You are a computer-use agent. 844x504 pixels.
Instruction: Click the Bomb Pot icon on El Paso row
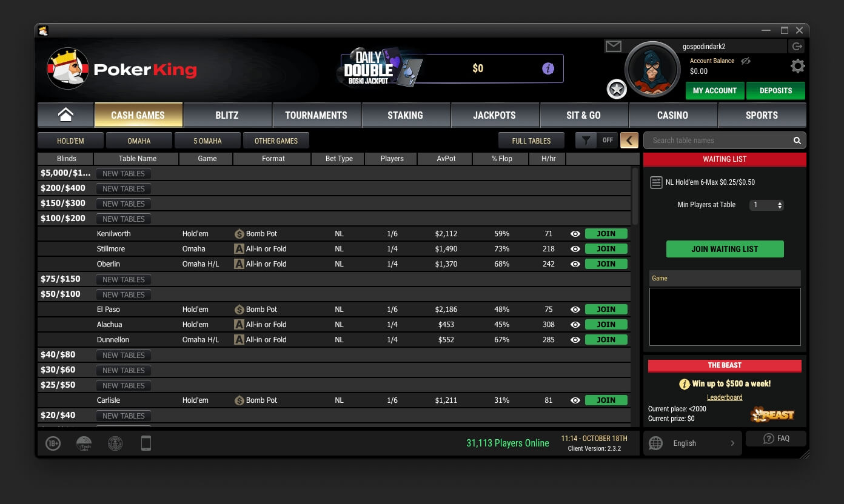point(239,310)
